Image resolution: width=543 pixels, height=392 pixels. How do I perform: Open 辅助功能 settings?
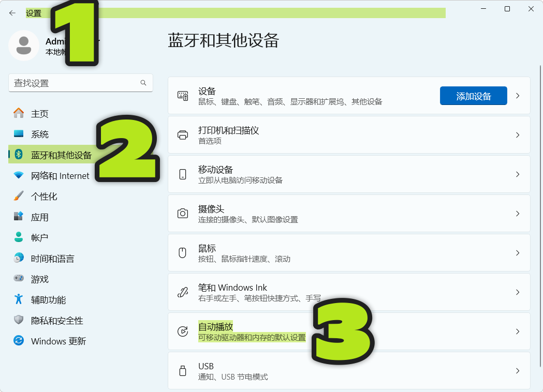coord(80,299)
